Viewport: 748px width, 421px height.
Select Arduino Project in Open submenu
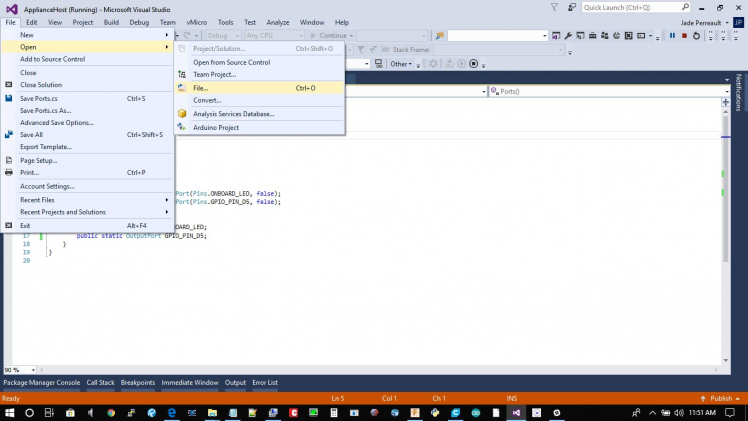tap(215, 127)
